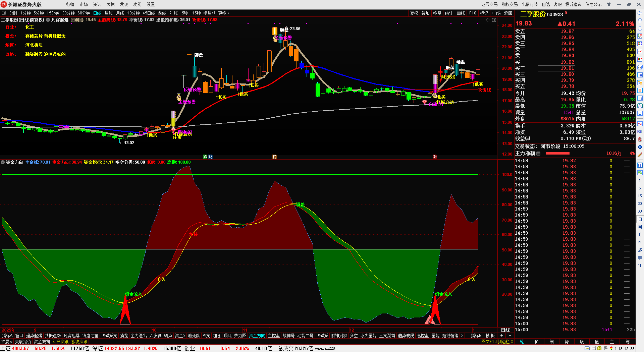Image resolution: width=644 pixels, height=352 pixels.
Task: Open the 资讯 menu
Action: (x=97, y=4)
